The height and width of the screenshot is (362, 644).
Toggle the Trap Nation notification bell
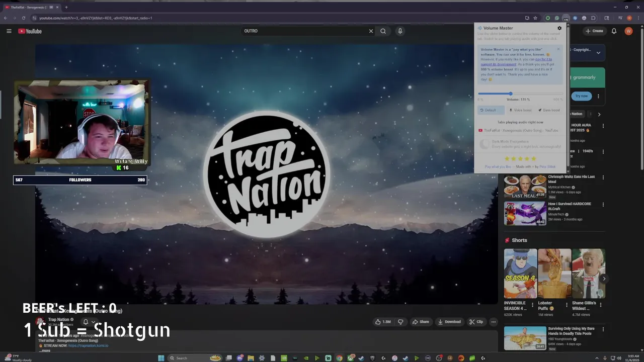[89, 322]
